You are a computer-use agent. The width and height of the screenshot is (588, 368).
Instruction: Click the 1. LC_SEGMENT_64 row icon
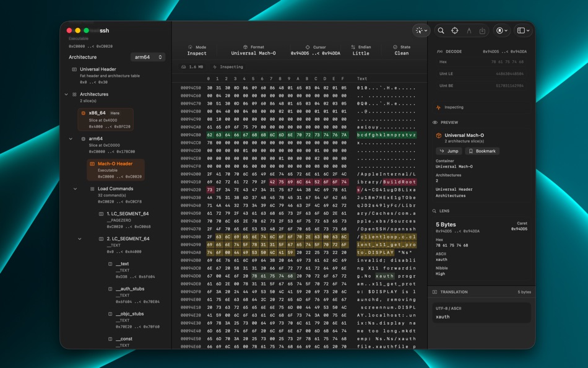[102, 214]
